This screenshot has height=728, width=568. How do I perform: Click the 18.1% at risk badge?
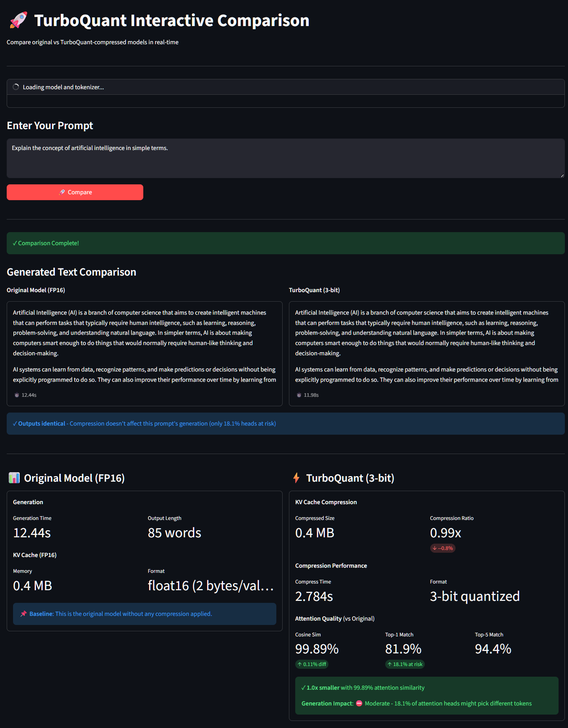point(405,664)
